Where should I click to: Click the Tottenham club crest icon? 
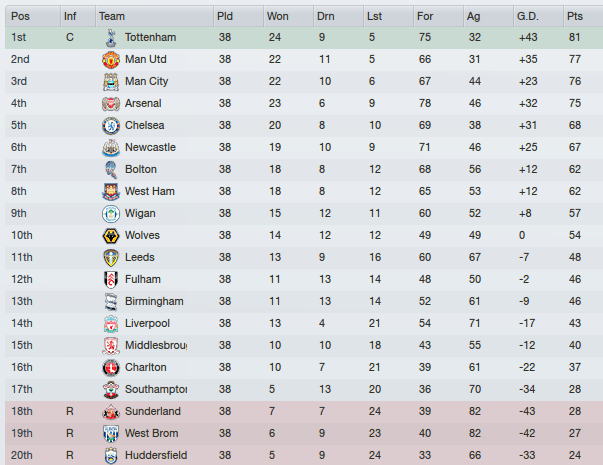(110, 38)
